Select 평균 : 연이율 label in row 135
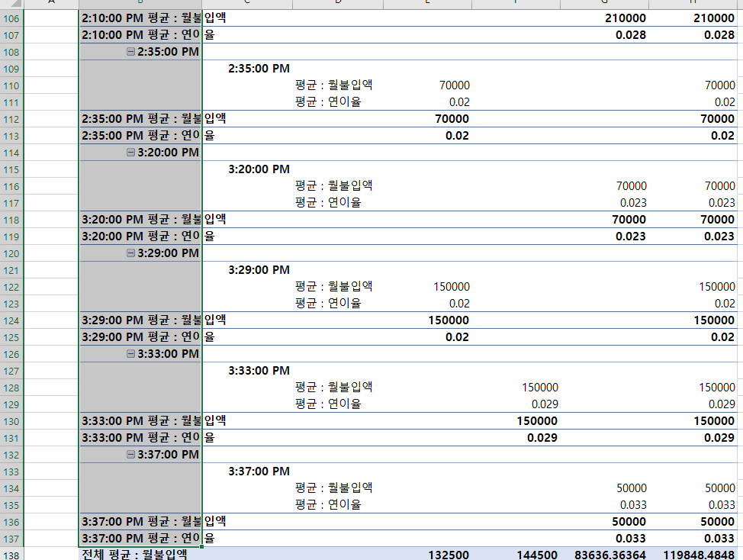The width and height of the screenshot is (743, 560). tap(328, 505)
